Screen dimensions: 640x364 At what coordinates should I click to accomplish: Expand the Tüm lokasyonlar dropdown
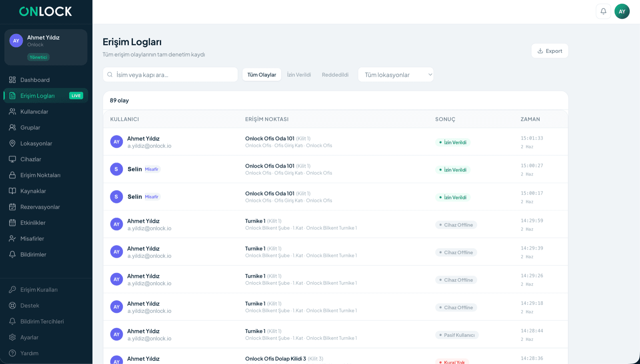(396, 75)
